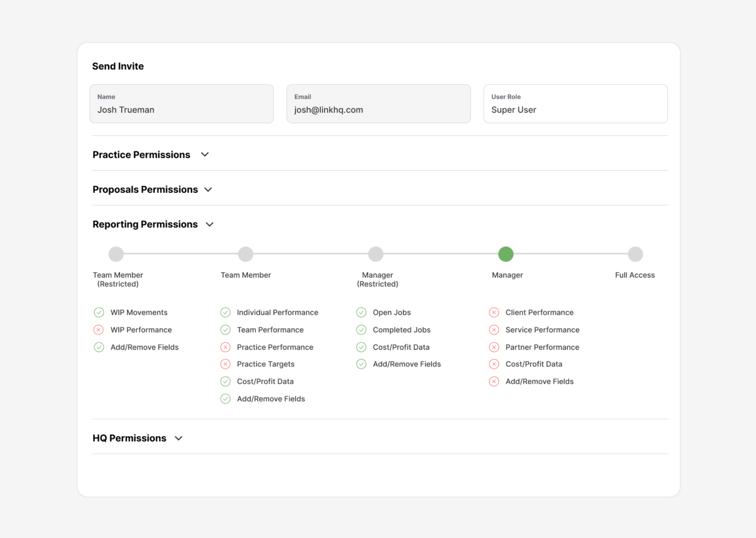Click the Send Invite title

118,66
